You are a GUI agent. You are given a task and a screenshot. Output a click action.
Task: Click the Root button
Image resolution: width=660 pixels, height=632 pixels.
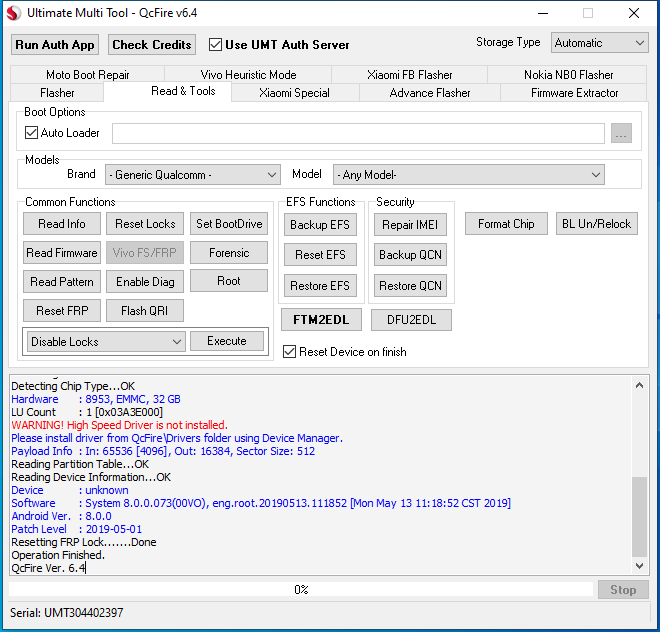[229, 281]
